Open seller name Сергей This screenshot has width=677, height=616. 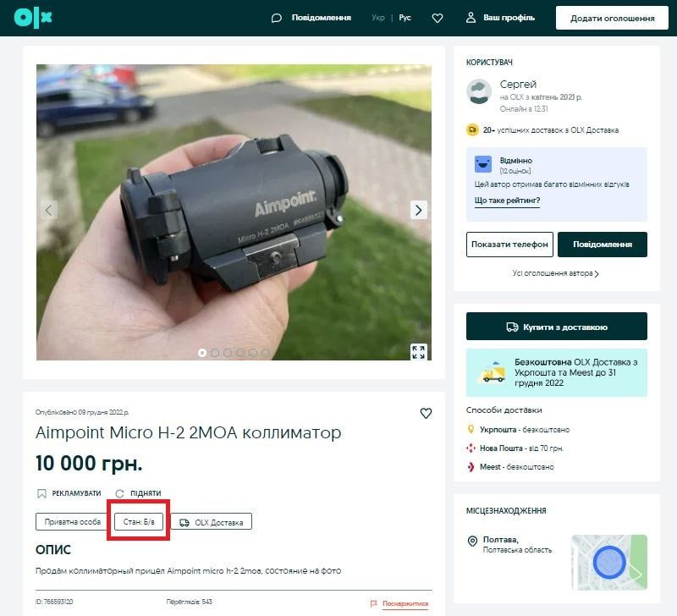pos(518,84)
